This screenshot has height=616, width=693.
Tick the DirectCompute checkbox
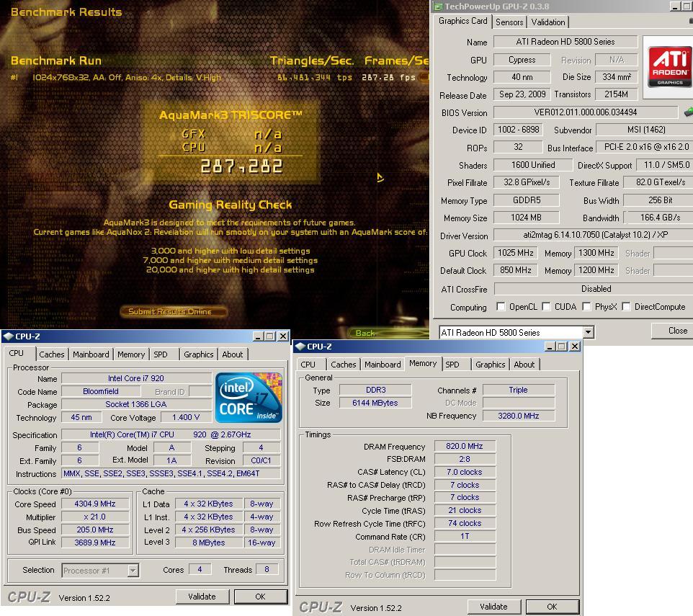coord(626,307)
